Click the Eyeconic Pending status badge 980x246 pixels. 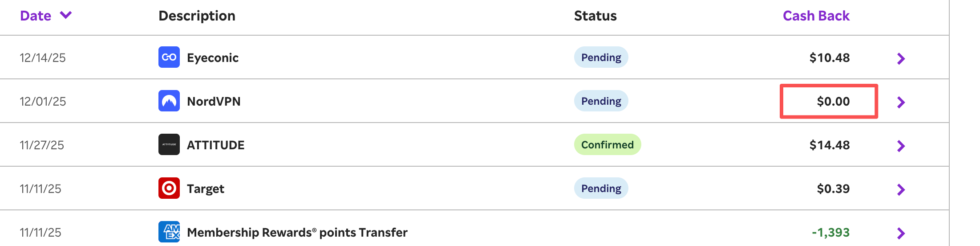pos(601,57)
